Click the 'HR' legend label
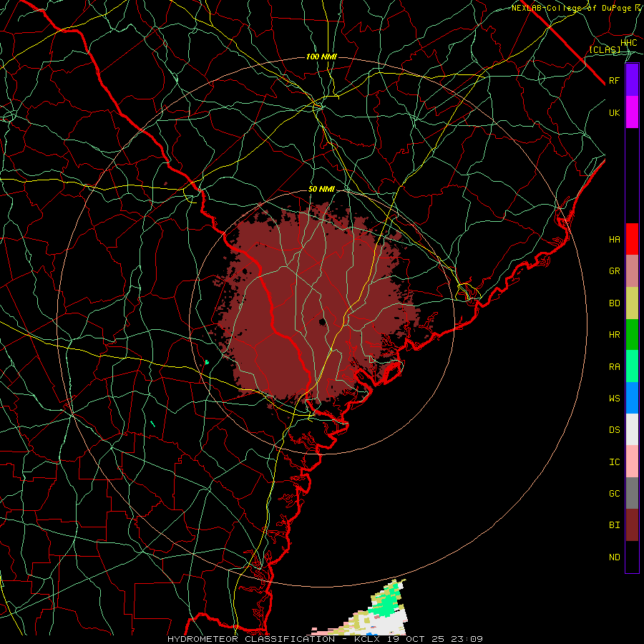 [x=614, y=335]
